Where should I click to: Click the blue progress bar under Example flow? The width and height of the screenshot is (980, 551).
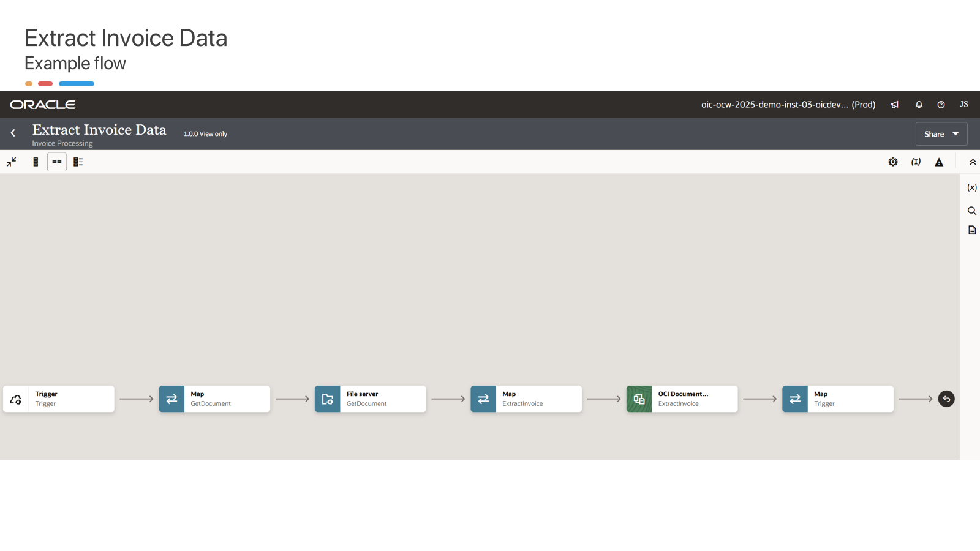pyautogui.click(x=76, y=83)
